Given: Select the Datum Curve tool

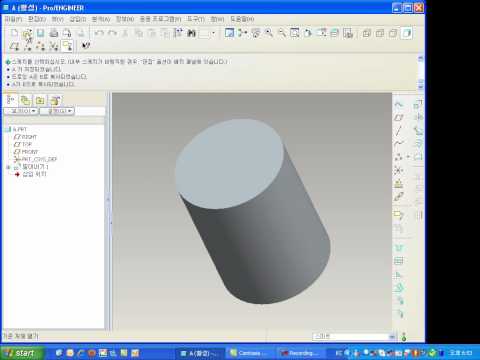Looking at the screenshot, I should [x=398, y=144].
